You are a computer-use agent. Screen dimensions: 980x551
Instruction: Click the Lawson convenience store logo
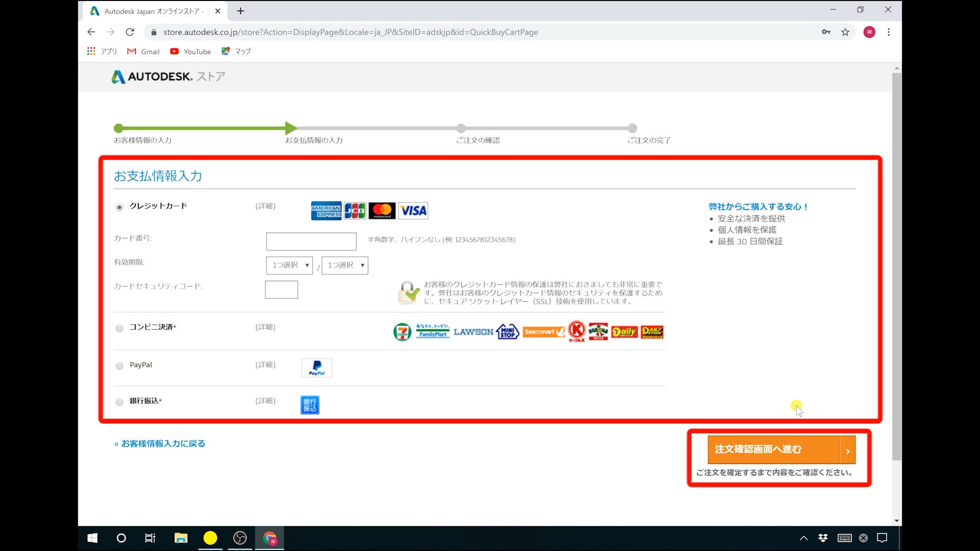point(473,332)
